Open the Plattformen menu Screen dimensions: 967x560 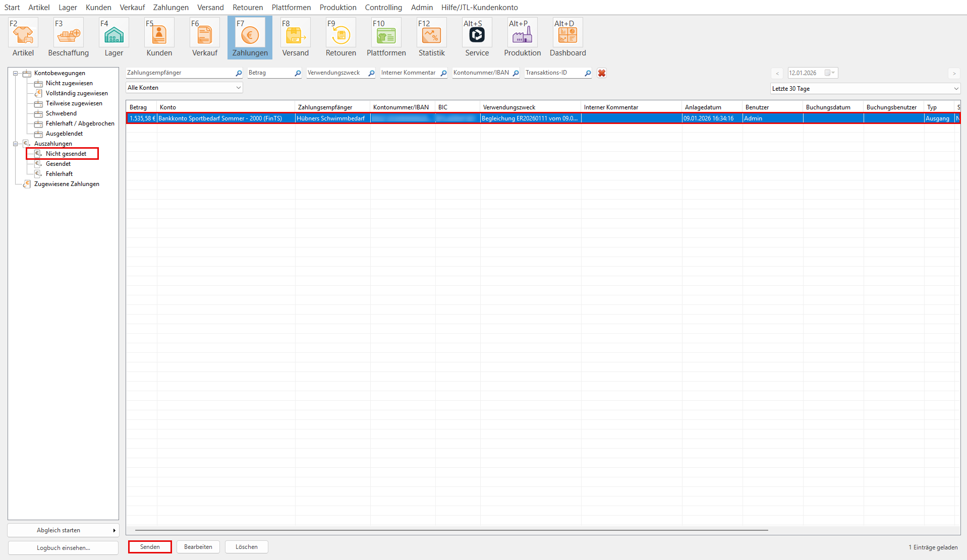click(x=291, y=8)
